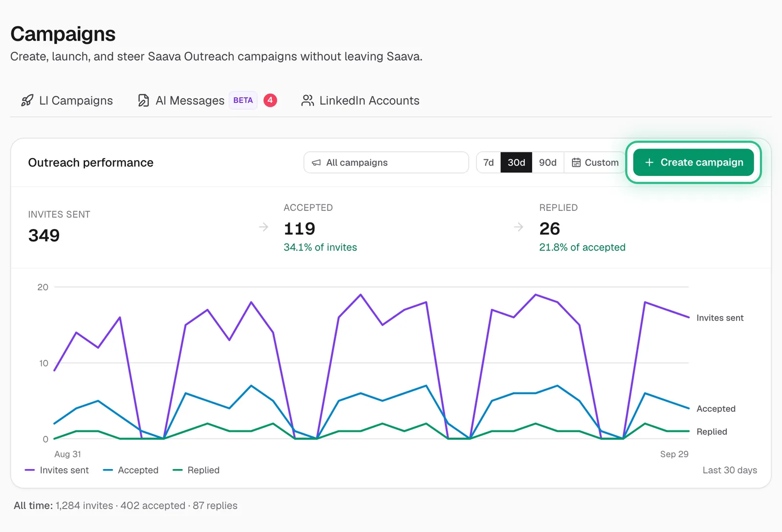Toggle the Replied legend item below chart

pos(196,470)
